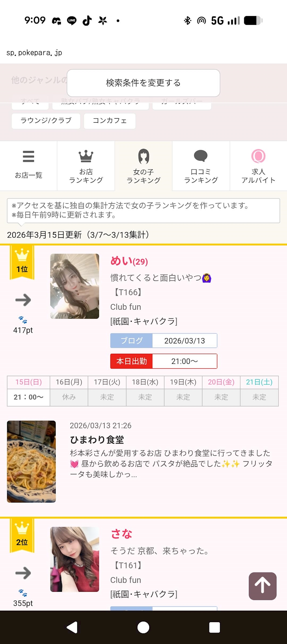Tap the sp.pokepara.jp address bar

pos(34,53)
